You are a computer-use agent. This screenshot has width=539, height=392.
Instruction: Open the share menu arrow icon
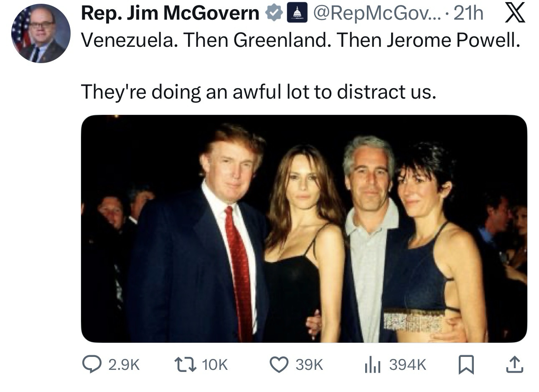point(514,365)
